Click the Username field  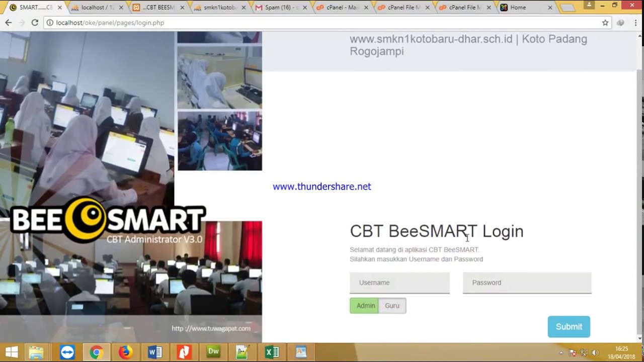[399, 283]
